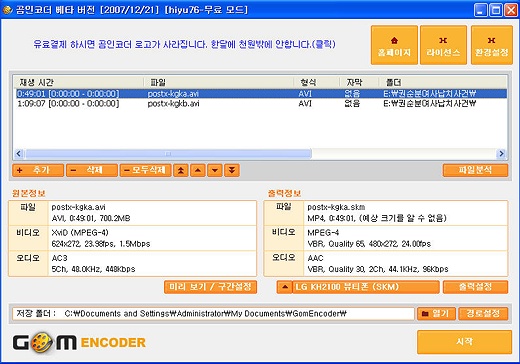The height and width of the screenshot is (364, 520).
Task: Click the file list horizontal scrollbar thumb
Action: coord(168,154)
